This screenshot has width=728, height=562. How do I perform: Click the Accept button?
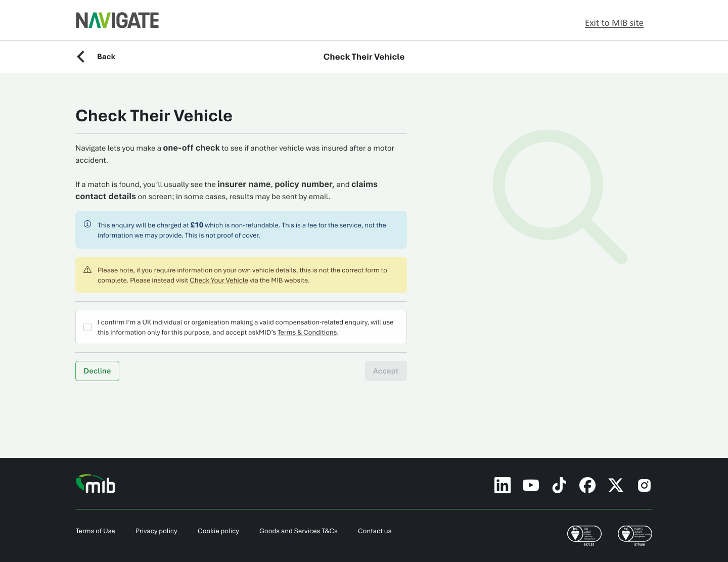coord(386,371)
